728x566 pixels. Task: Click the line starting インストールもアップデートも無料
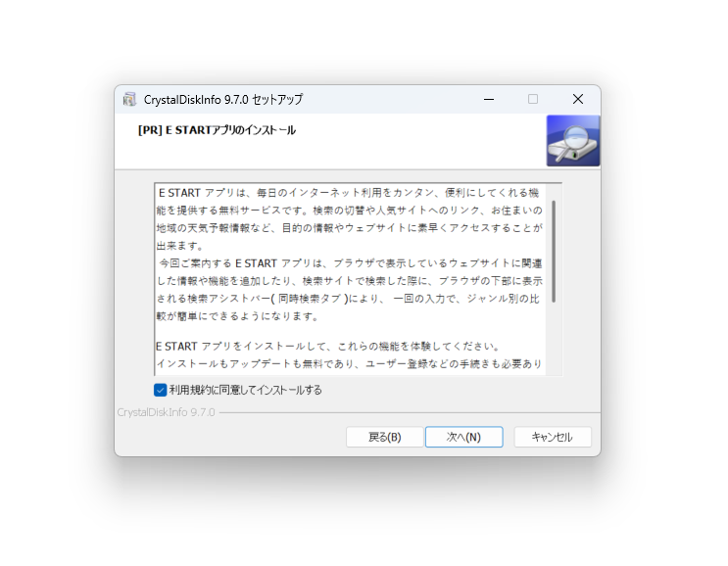pyautogui.click(x=349, y=364)
